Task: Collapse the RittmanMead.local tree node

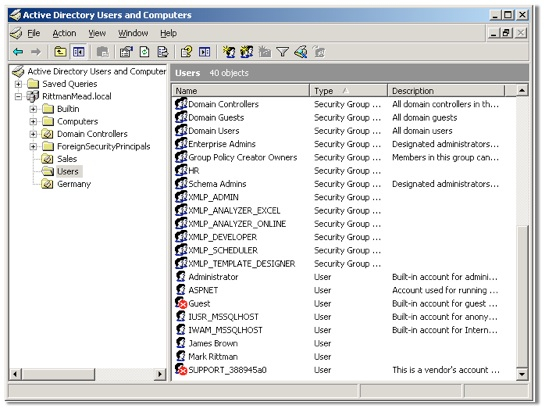Action: coord(19,96)
